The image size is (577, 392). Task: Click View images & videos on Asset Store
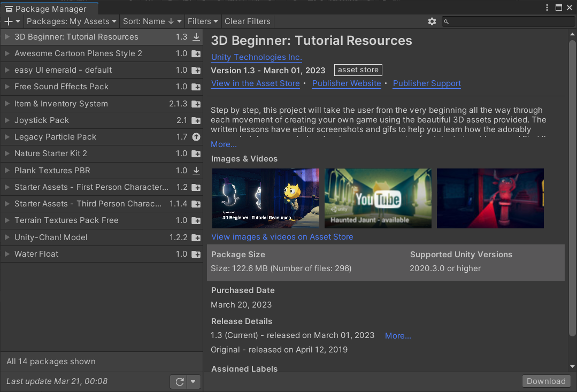click(282, 237)
